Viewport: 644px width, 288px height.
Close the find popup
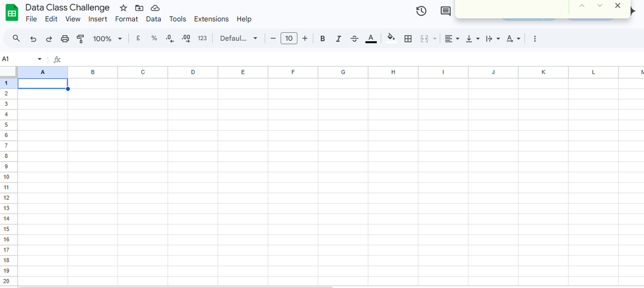point(618,5)
